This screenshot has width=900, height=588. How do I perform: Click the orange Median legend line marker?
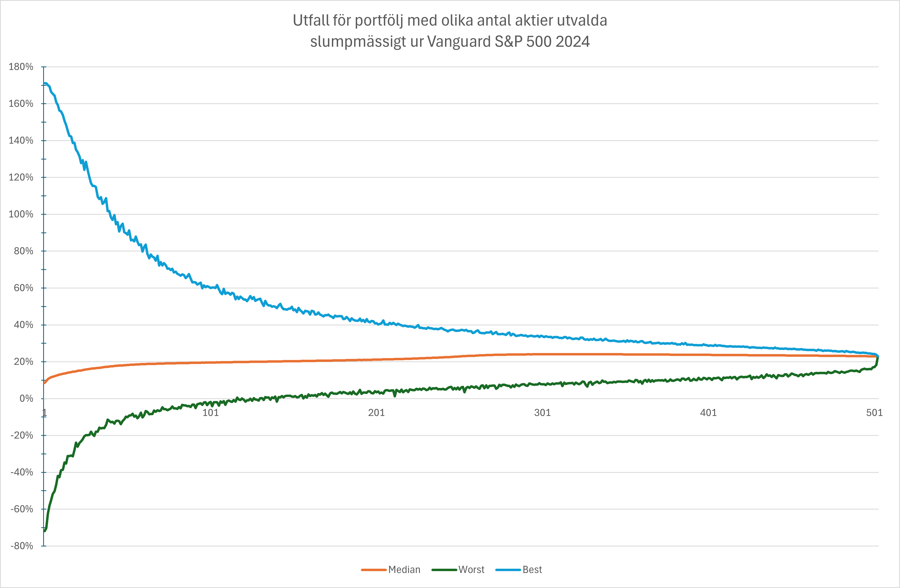(x=373, y=570)
